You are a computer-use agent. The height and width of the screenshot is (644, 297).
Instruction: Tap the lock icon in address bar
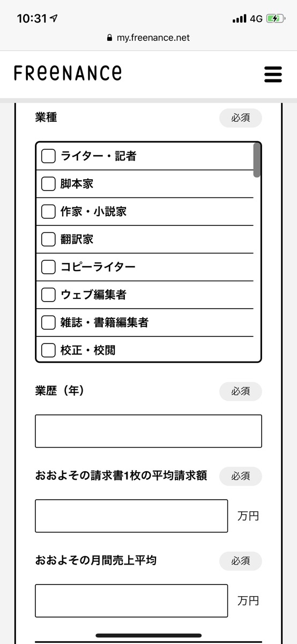(110, 38)
